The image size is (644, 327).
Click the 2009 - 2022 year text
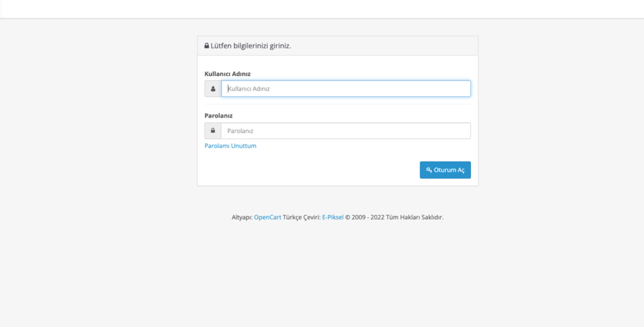(x=368, y=218)
